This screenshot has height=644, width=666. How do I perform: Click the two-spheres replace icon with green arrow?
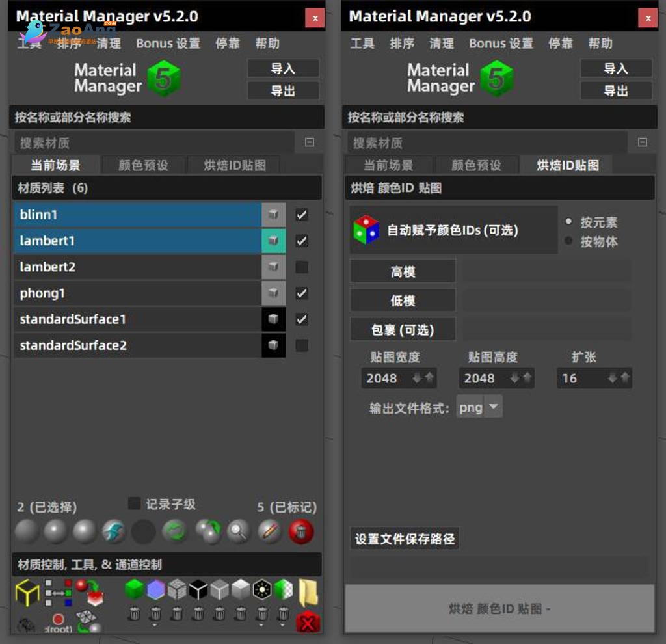click(208, 531)
